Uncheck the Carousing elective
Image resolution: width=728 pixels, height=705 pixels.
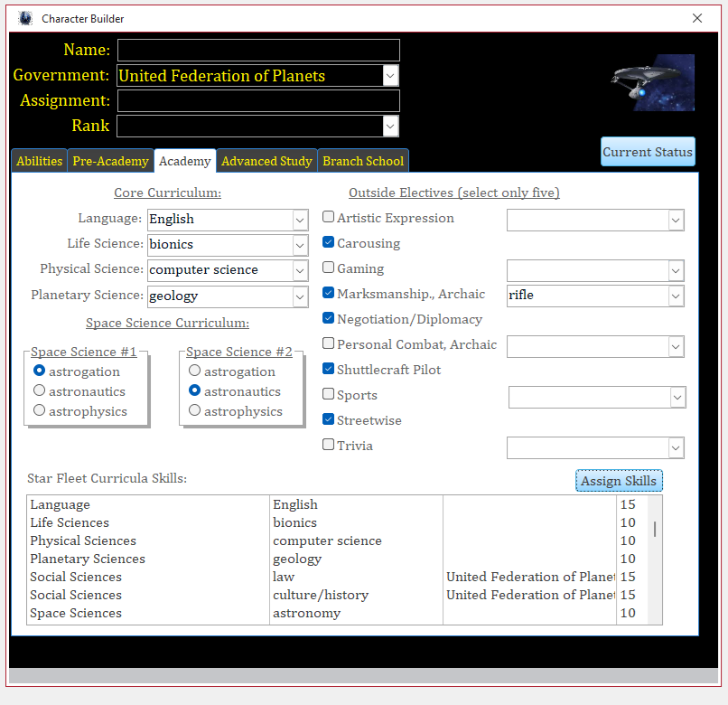point(329,243)
